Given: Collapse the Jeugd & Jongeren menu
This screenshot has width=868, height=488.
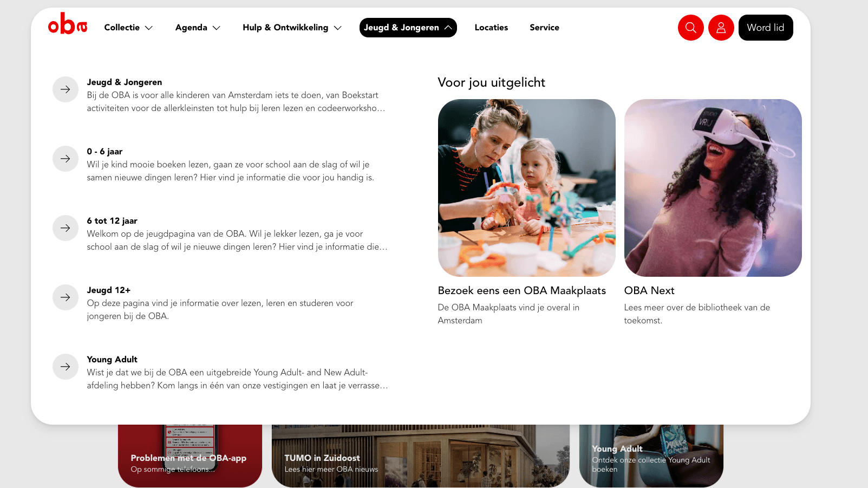Looking at the screenshot, I should tap(408, 28).
